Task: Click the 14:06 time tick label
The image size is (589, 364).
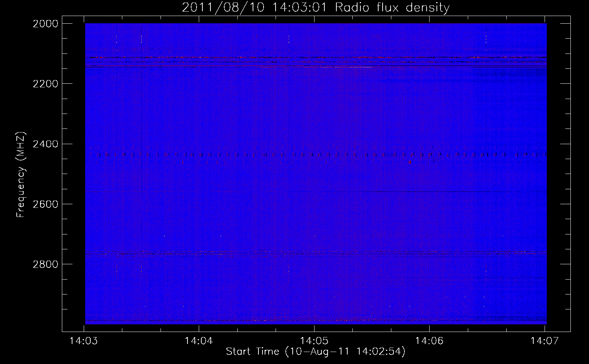Action: [430, 341]
